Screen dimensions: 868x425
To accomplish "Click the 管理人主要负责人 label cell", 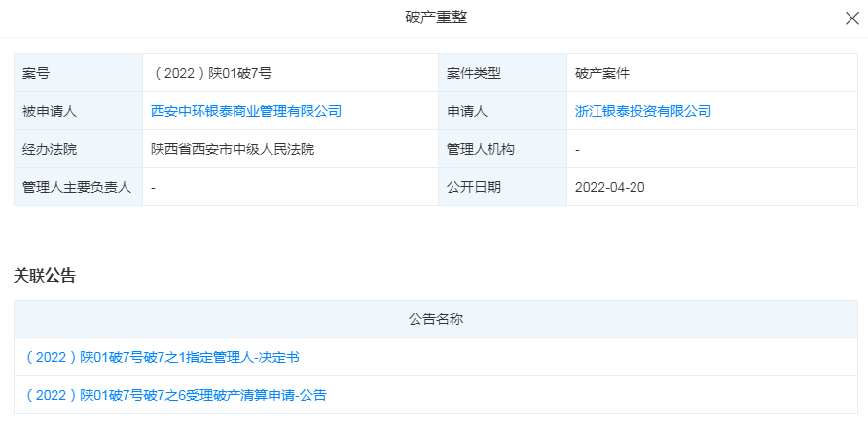I will point(77,187).
